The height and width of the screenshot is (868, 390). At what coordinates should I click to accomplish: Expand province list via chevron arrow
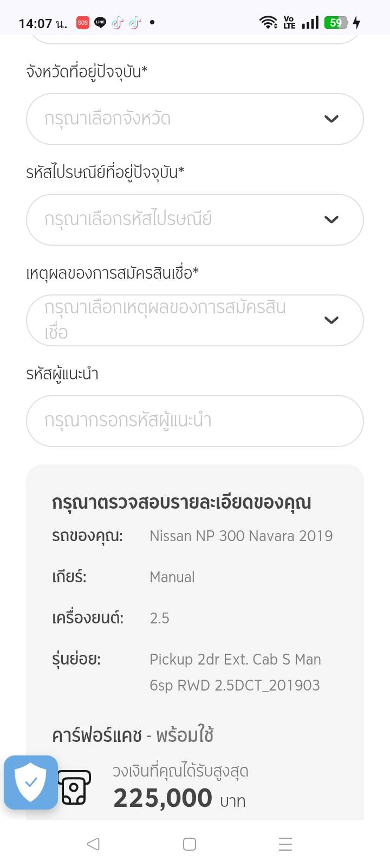pos(331,119)
